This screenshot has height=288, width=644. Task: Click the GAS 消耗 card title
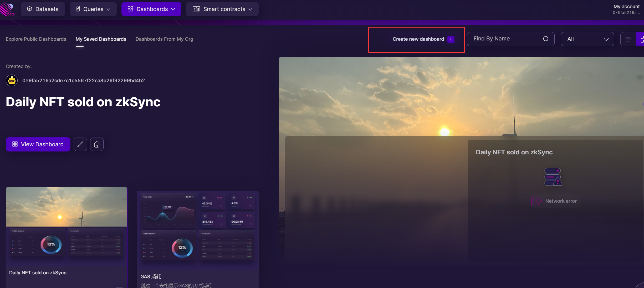pyautogui.click(x=151, y=276)
